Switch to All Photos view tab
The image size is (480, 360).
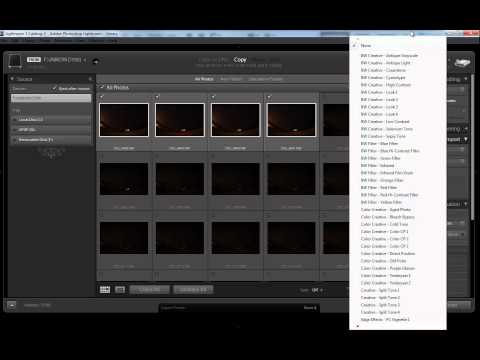pyautogui.click(x=204, y=79)
